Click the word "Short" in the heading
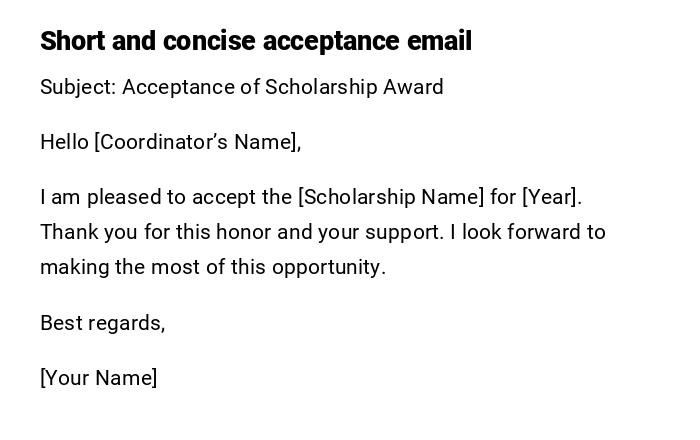This screenshot has width=700, height=440. [x=67, y=41]
